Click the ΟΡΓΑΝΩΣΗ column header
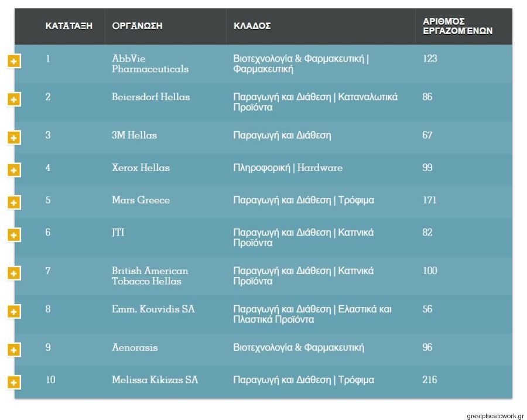 pyautogui.click(x=137, y=26)
